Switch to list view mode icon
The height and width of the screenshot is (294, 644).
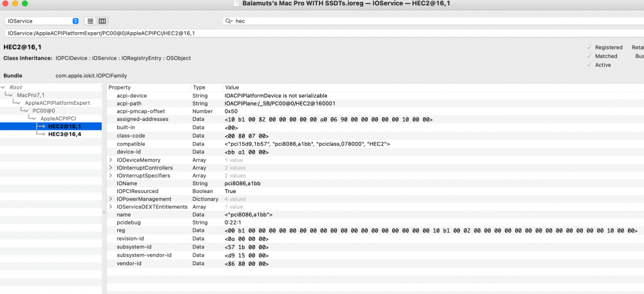pos(90,21)
